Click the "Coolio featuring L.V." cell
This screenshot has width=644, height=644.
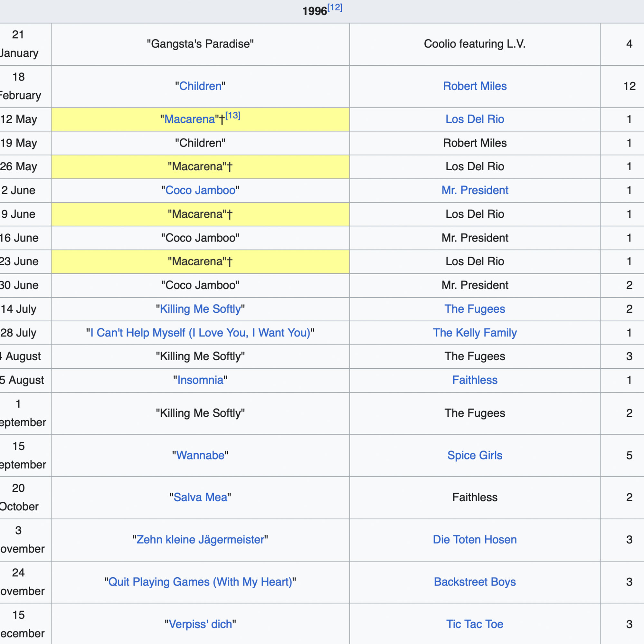[475, 44]
